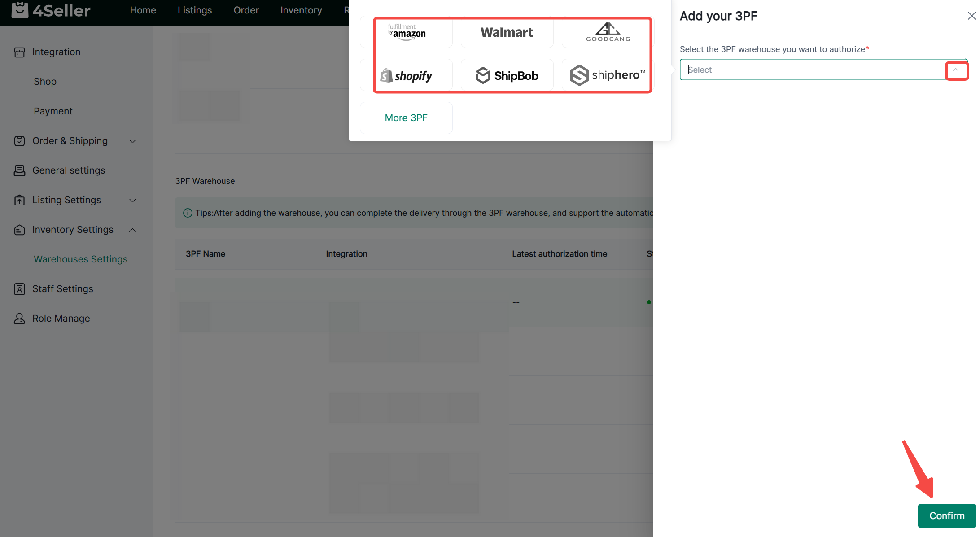
Task: Click the General settings icon
Action: tap(19, 170)
